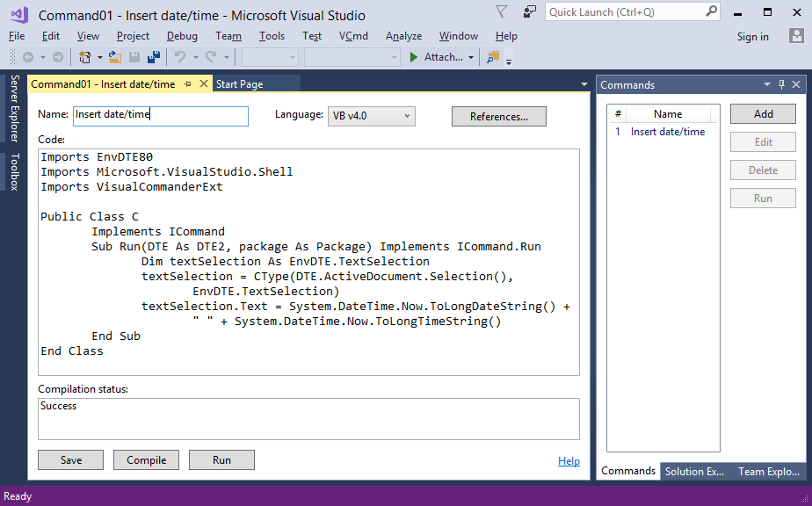Expand the Attach button dropdown arrow
The image size is (812, 506).
[x=468, y=56]
